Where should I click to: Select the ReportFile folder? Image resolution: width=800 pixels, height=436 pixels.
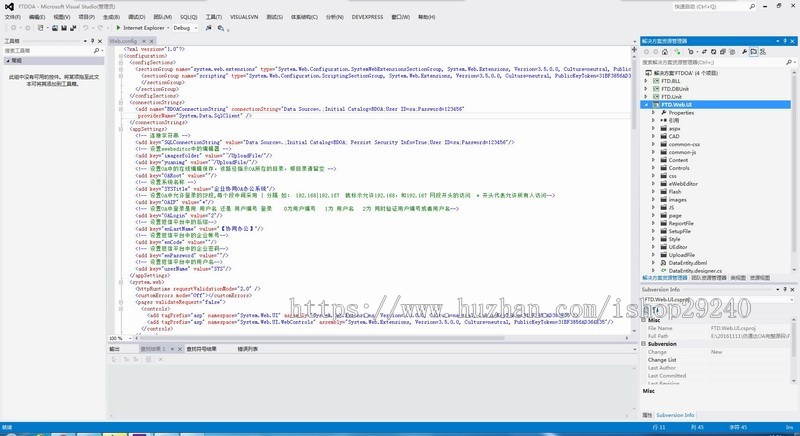pyautogui.click(x=681, y=223)
